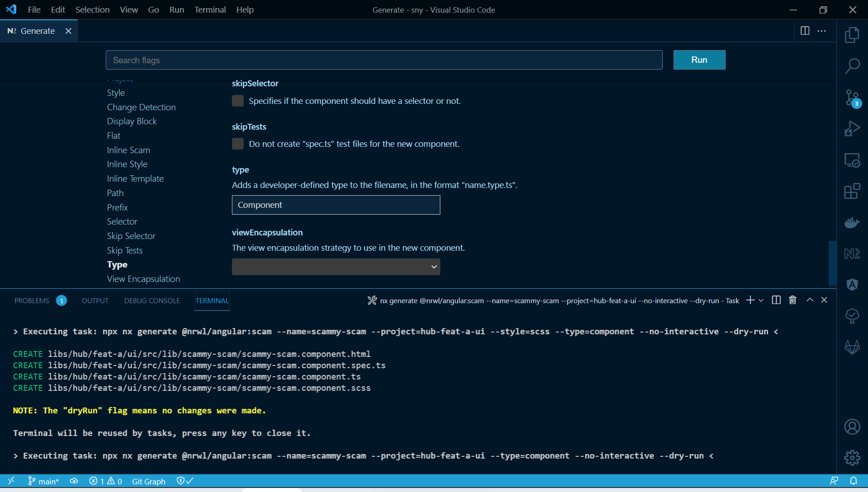Click the kill terminal trash icon
Image resolution: width=868 pixels, height=492 pixels.
tap(793, 300)
